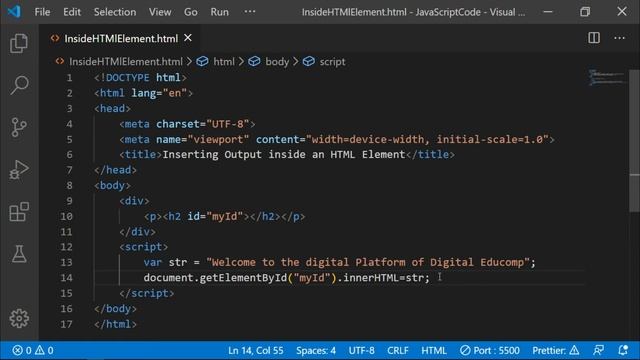Click Ln 14, Col 55 to go to line
Viewport: 640px width, 360px height.
(256, 350)
